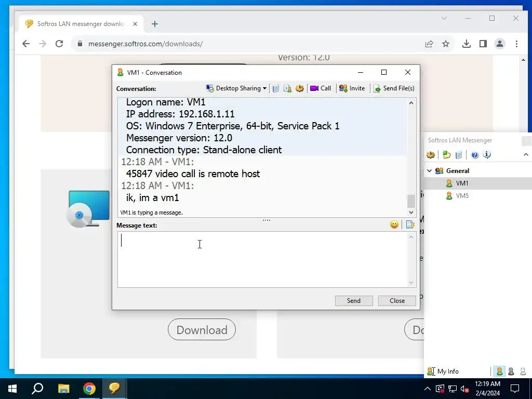The image size is (532, 399).
Task: Select the Softros LAN messenger download tab
Action: [82, 24]
